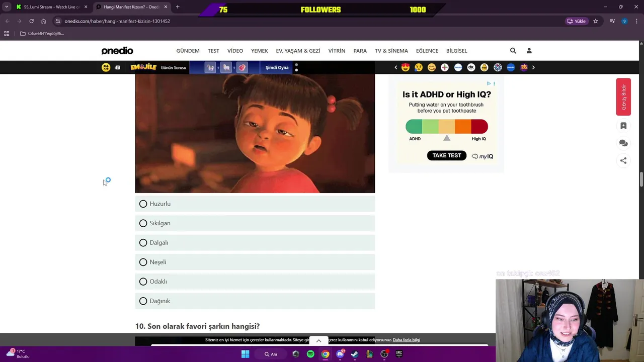Click the page vertical scrollbar thumb
The height and width of the screenshot is (362, 644).
click(641, 179)
